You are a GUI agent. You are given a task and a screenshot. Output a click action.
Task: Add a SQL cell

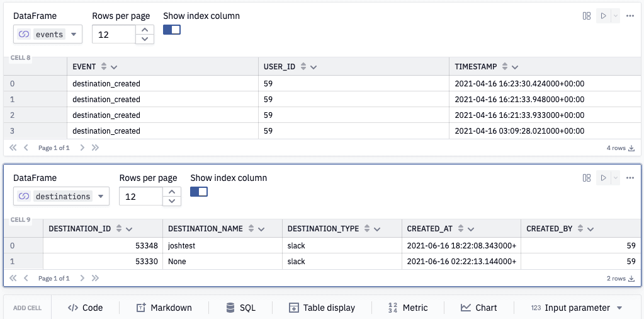click(x=240, y=308)
